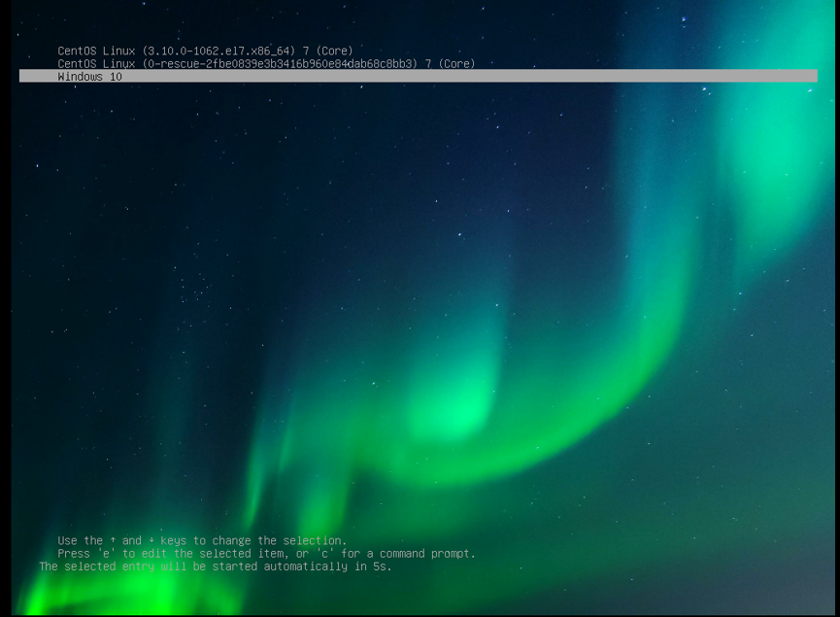
Task: Click the 'CentOS Linux' label of the top entry
Action: click(x=99, y=51)
